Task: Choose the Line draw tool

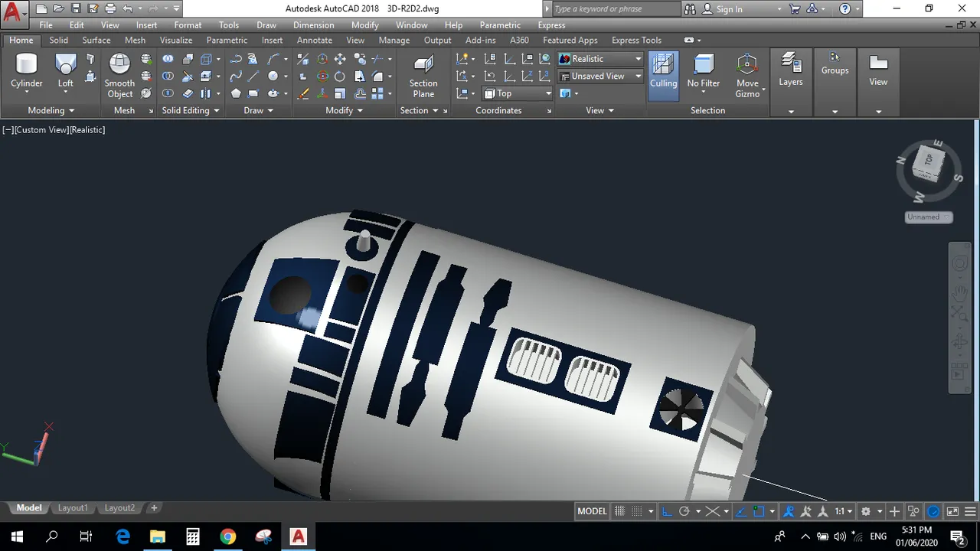Action: [253, 77]
